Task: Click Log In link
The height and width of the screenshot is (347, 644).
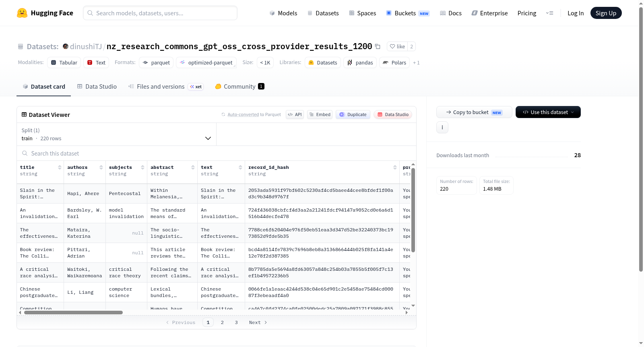Action: (x=576, y=13)
